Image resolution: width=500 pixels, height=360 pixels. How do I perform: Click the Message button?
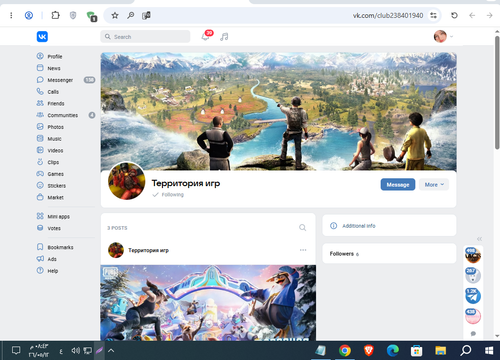398,185
